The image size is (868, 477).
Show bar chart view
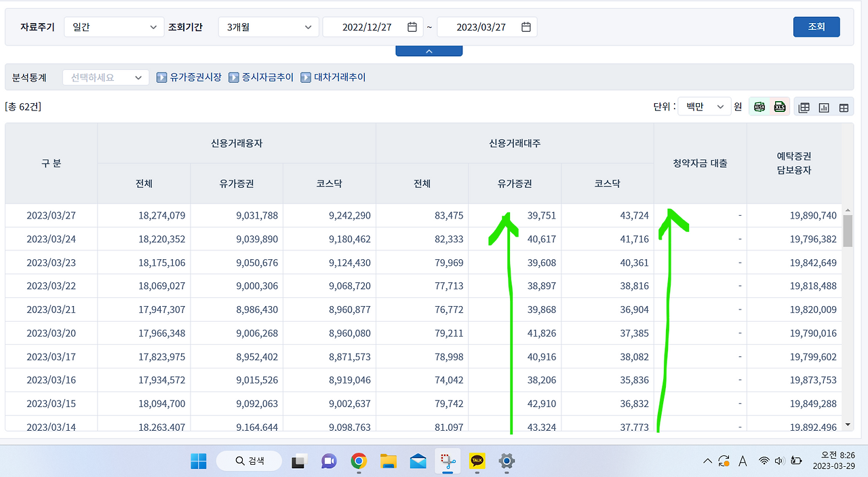coord(824,107)
